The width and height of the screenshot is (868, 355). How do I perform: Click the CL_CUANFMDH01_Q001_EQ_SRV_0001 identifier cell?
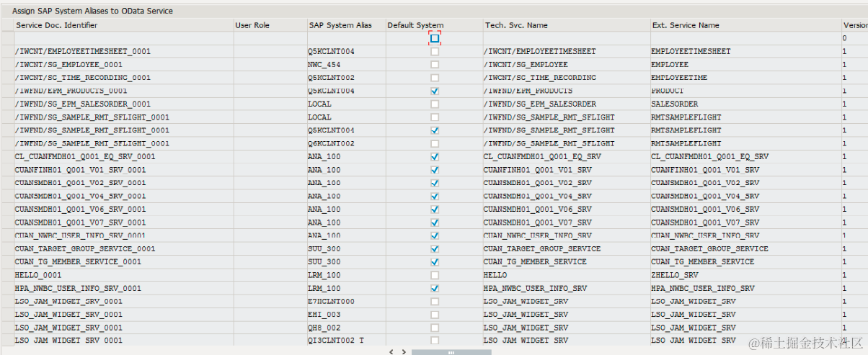tap(123, 156)
